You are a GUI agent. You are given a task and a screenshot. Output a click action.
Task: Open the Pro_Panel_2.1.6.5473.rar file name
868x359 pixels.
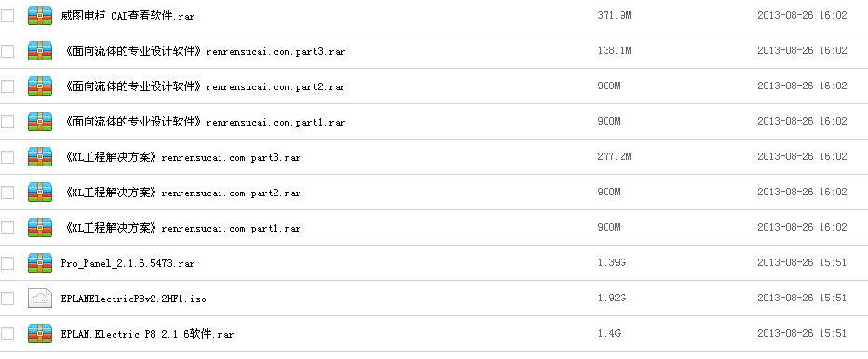click(x=127, y=264)
